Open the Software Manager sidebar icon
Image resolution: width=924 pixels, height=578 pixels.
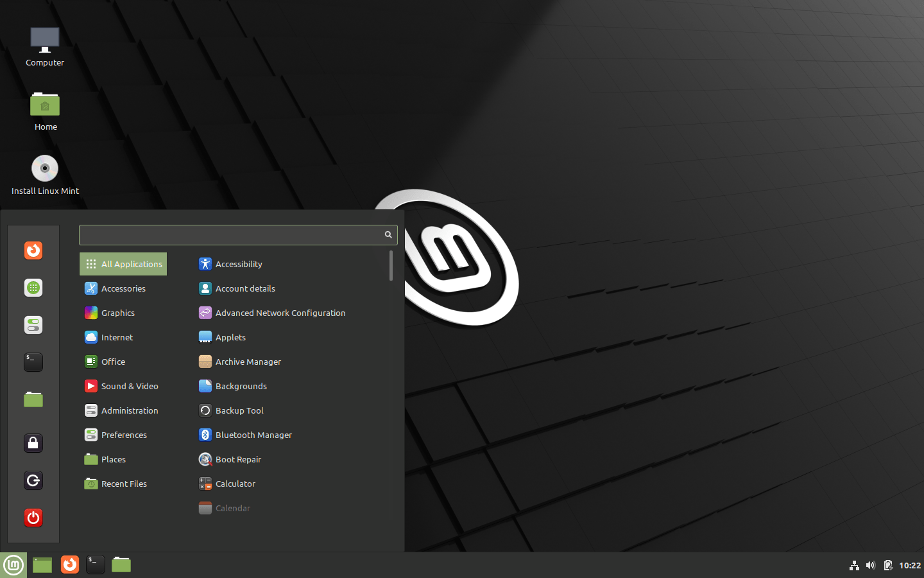click(x=33, y=288)
